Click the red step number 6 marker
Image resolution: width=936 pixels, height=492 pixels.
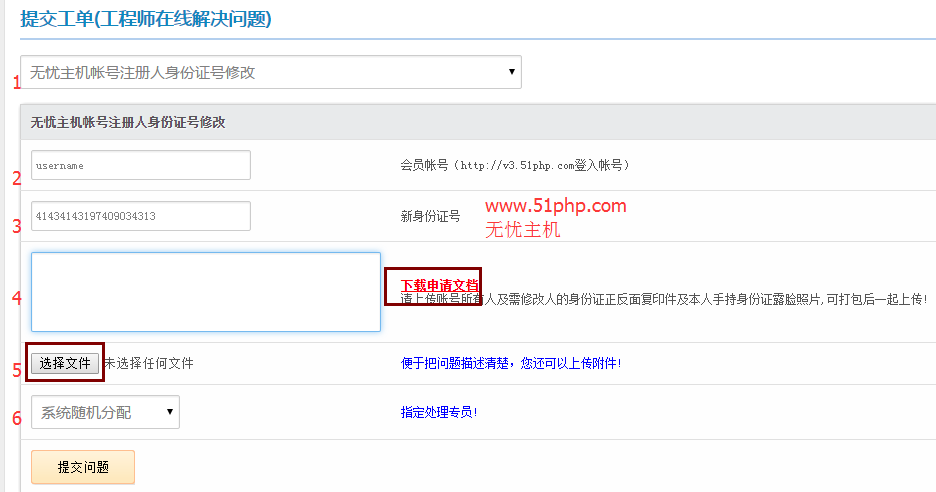[16, 418]
